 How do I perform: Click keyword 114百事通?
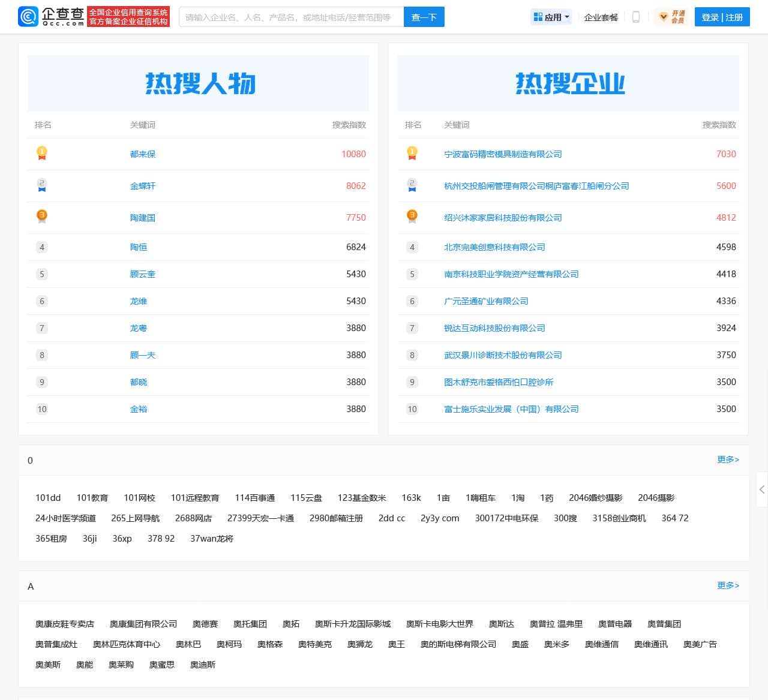pyautogui.click(x=255, y=498)
